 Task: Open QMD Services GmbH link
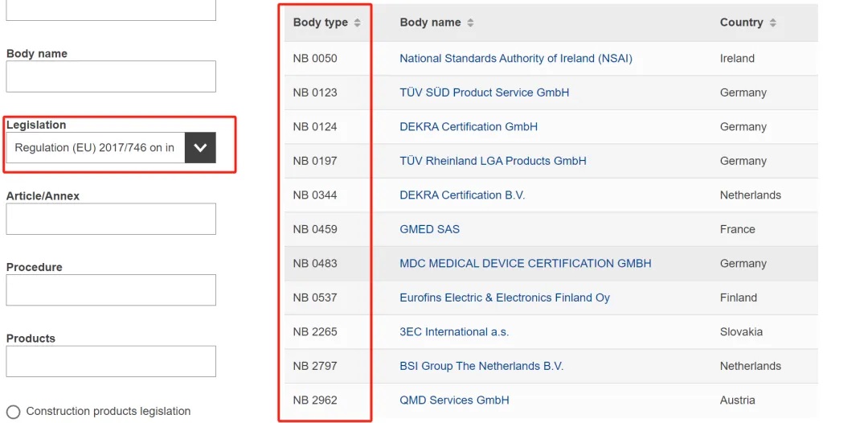(x=454, y=400)
